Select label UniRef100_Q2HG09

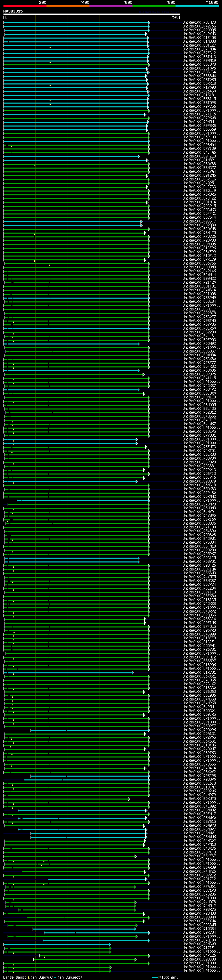point(199,944)
